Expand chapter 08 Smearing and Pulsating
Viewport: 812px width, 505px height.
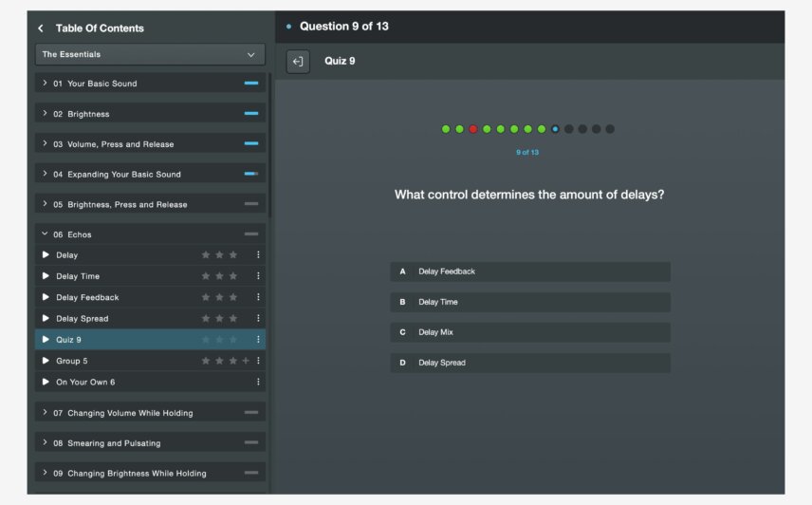45,442
